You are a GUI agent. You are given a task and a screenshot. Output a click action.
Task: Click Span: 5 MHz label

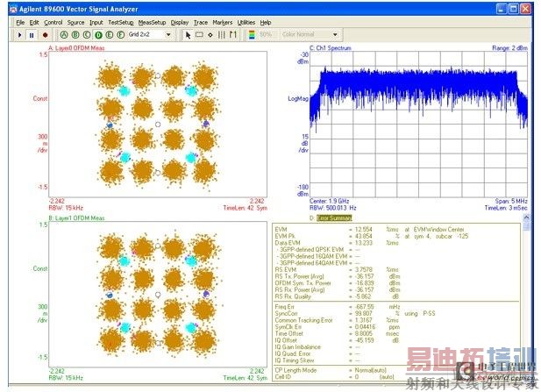[511, 201]
